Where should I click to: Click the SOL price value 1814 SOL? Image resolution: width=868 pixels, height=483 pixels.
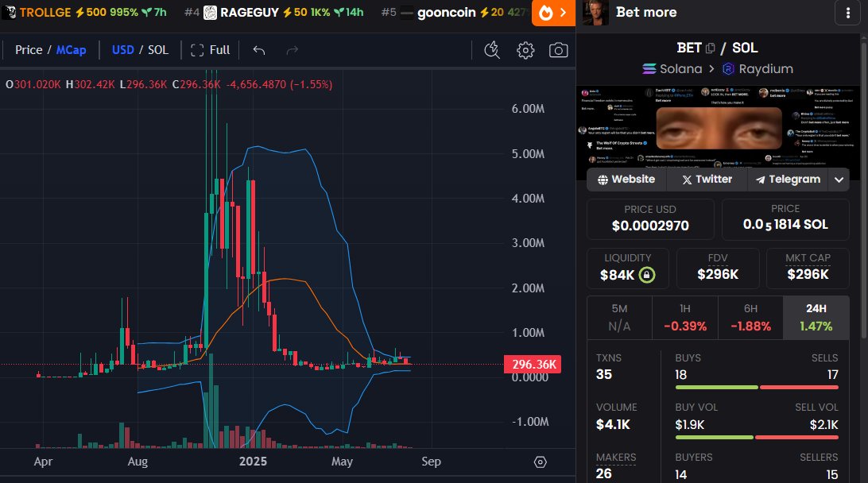785,225
